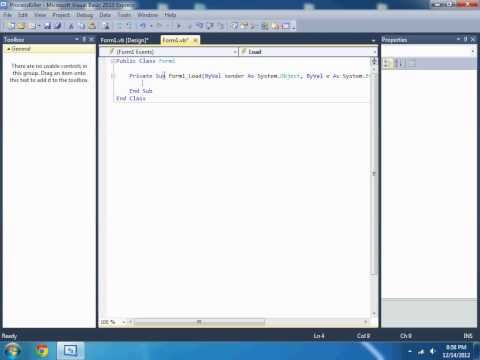Click the Windows Start button

(x=12, y=351)
